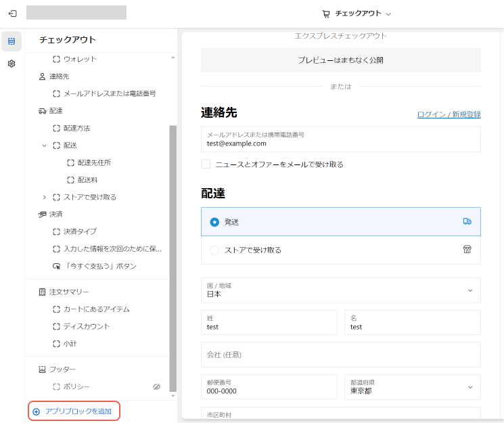Click cursor icon beside 「今すぐ支払う」ボタン
The height and width of the screenshot is (423, 504).
[56, 267]
